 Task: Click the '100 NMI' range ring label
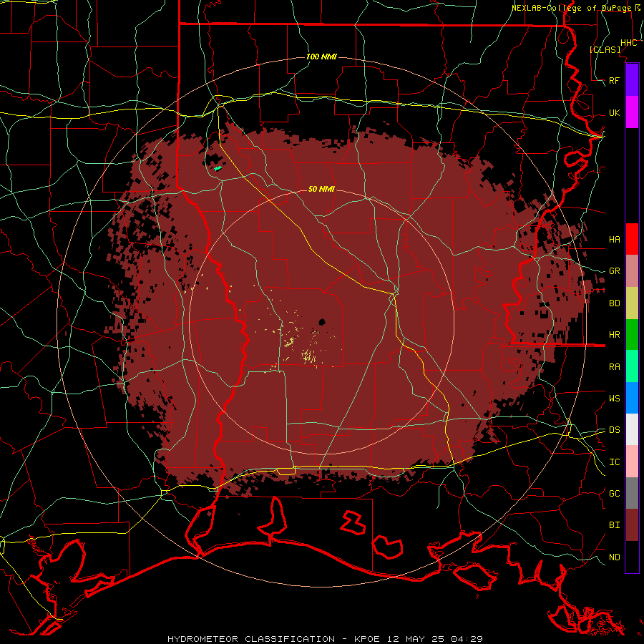tap(321, 57)
